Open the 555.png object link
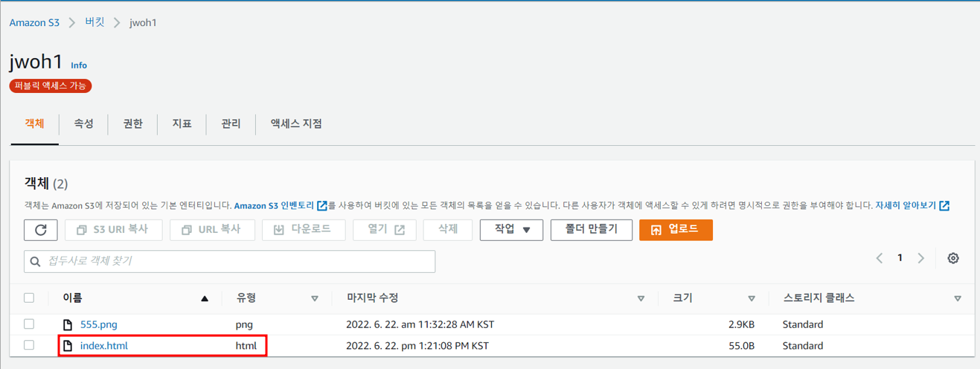 click(x=99, y=324)
